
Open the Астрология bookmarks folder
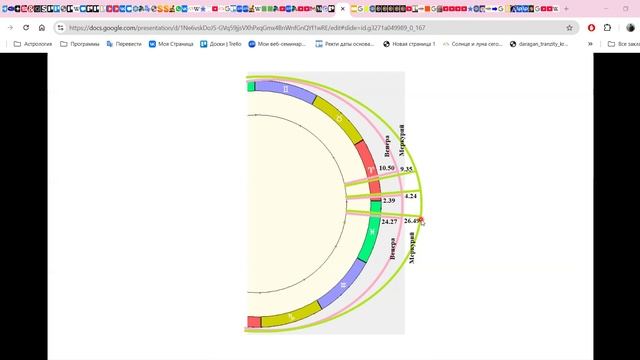33,44
